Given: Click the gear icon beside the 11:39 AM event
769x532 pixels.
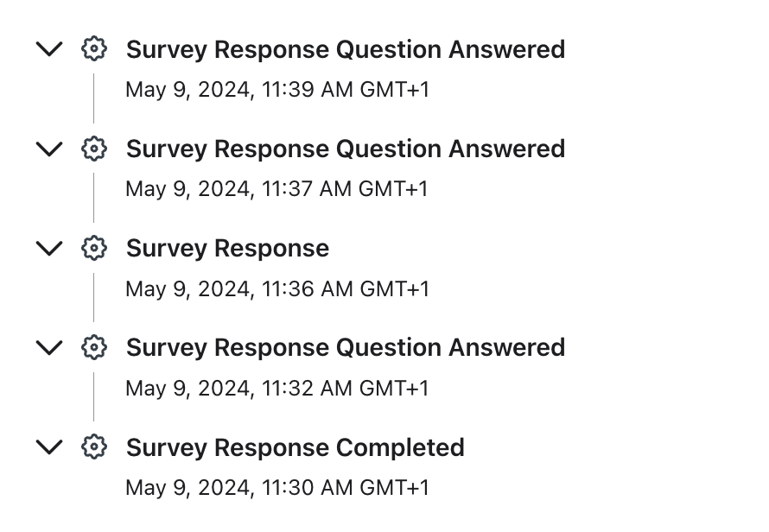Looking at the screenshot, I should point(93,48).
